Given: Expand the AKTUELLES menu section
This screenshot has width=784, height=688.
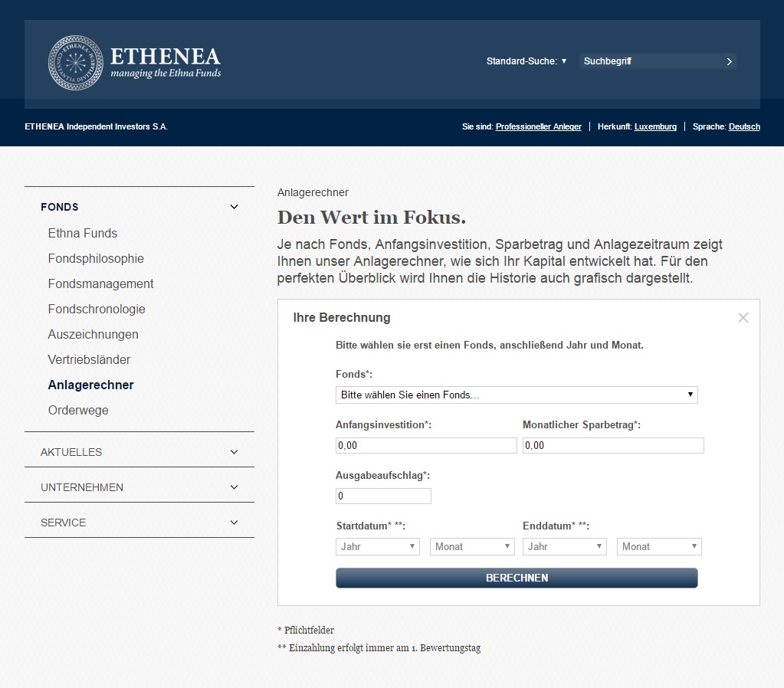Looking at the screenshot, I should (x=139, y=452).
